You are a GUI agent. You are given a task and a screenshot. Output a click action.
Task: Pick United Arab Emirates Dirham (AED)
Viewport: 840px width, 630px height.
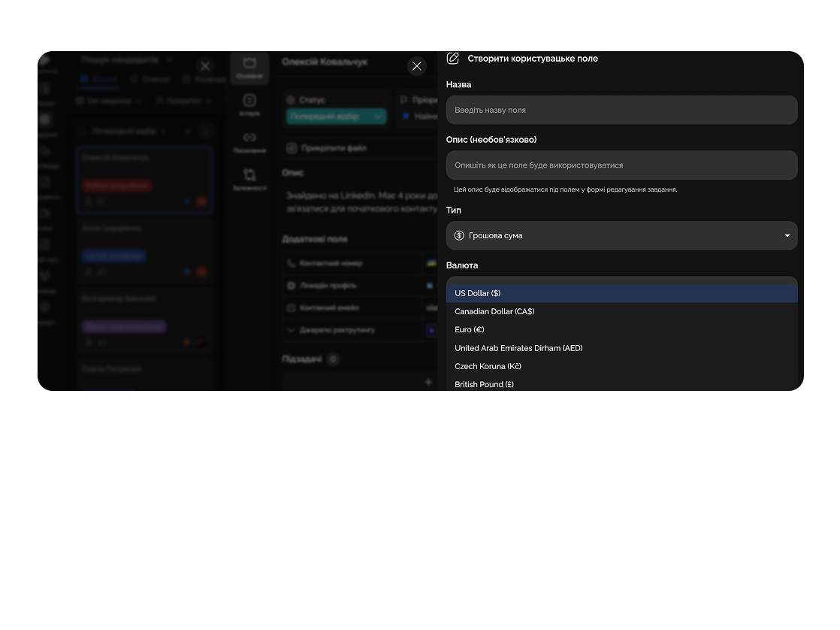point(621,348)
